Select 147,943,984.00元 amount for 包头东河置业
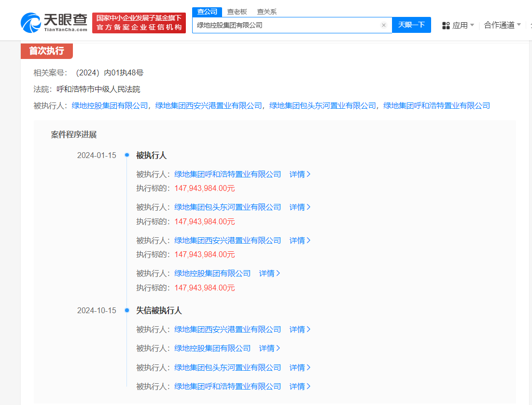Screen dimensions: 532x405 click(205, 222)
